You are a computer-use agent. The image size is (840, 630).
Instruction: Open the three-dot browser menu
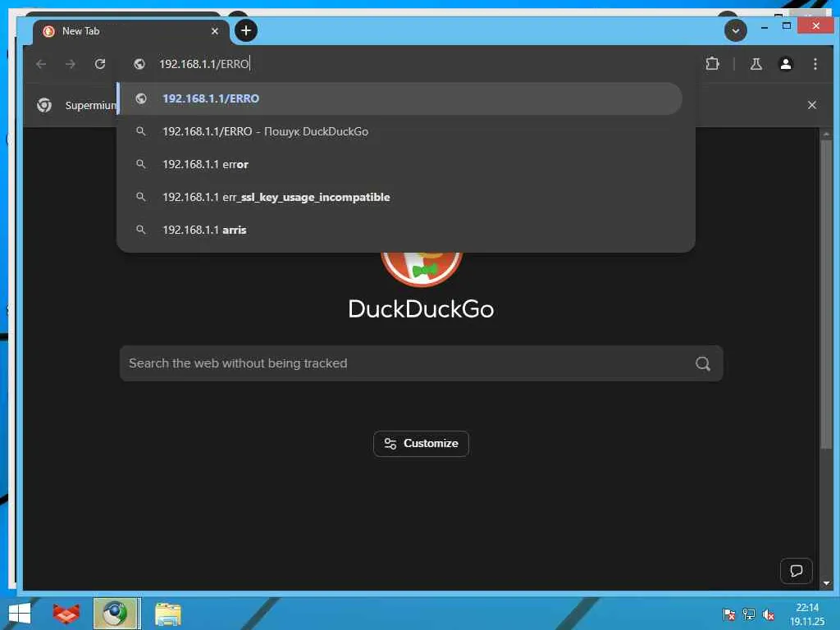pos(815,64)
